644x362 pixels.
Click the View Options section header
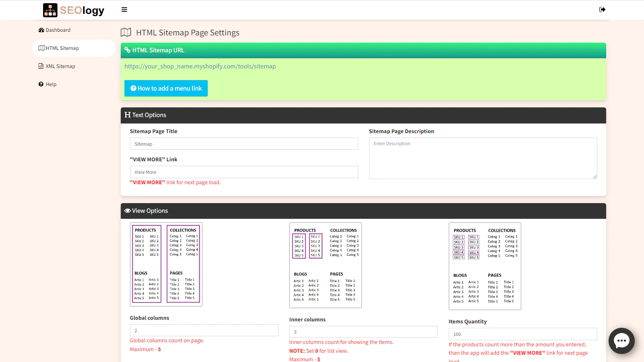point(363,211)
